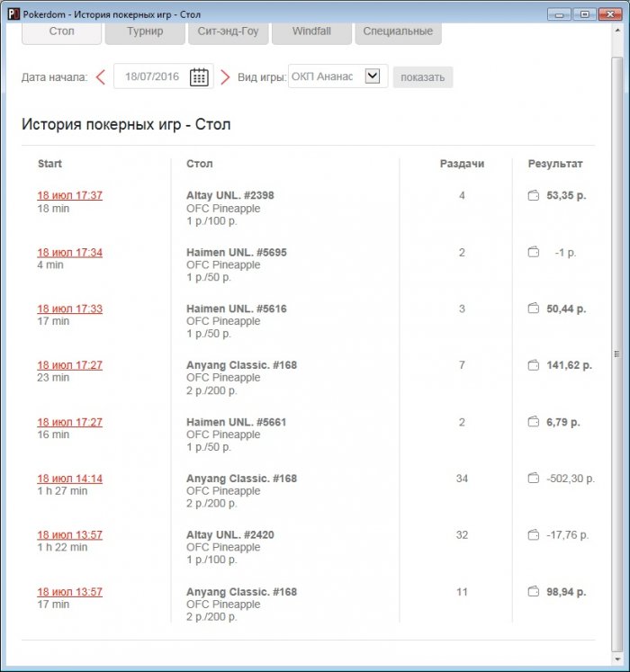Open 18 июл 17:27 link for Haimen #5661

point(70,422)
